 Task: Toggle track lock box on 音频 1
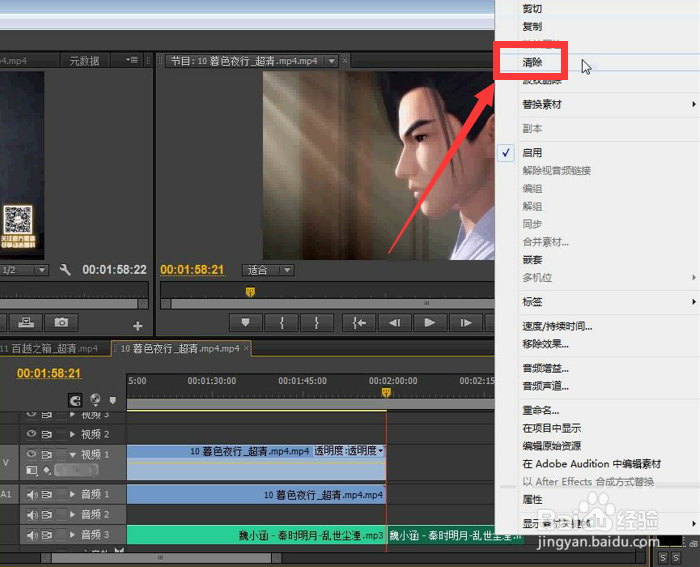tap(61, 494)
